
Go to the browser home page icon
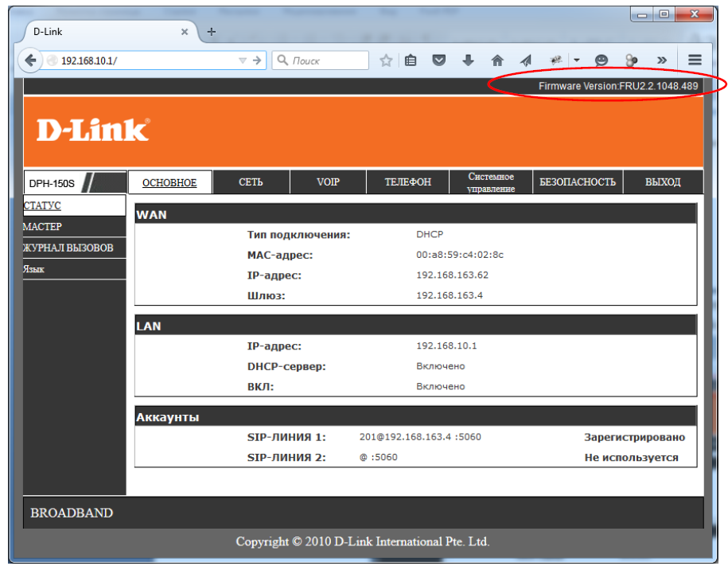point(497,61)
